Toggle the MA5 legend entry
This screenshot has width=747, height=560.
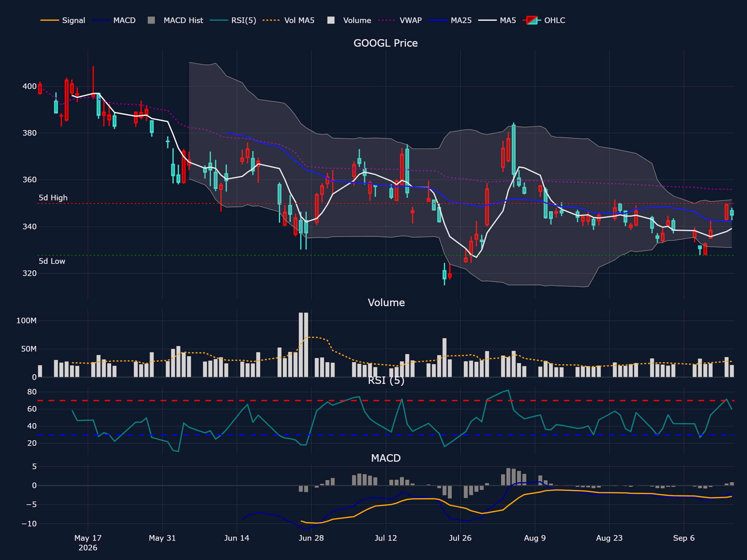(497, 20)
